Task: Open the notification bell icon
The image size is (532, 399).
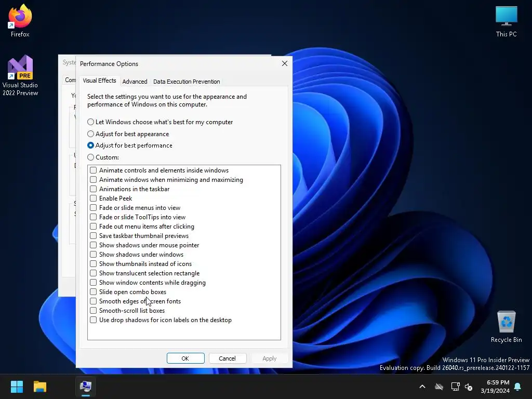Action: 518,387
